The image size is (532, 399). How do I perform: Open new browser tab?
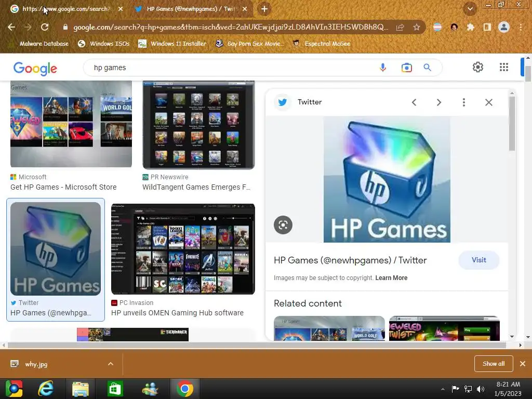pos(264,9)
